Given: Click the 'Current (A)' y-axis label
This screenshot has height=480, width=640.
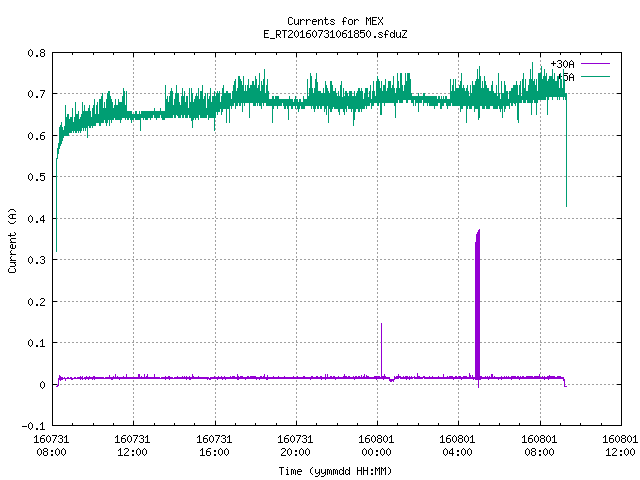Looking at the screenshot, I should [x=12, y=241].
